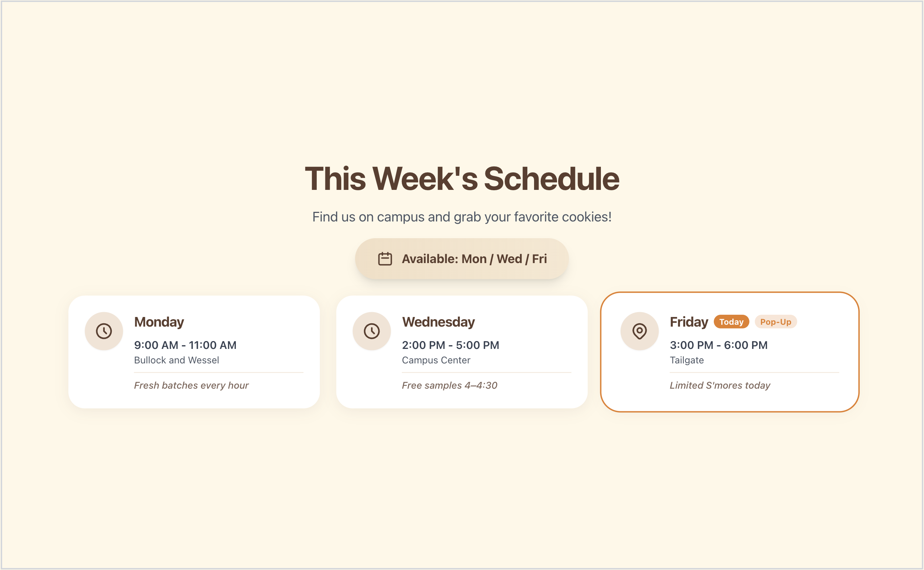Click the Today badge next to Friday

pyautogui.click(x=731, y=321)
